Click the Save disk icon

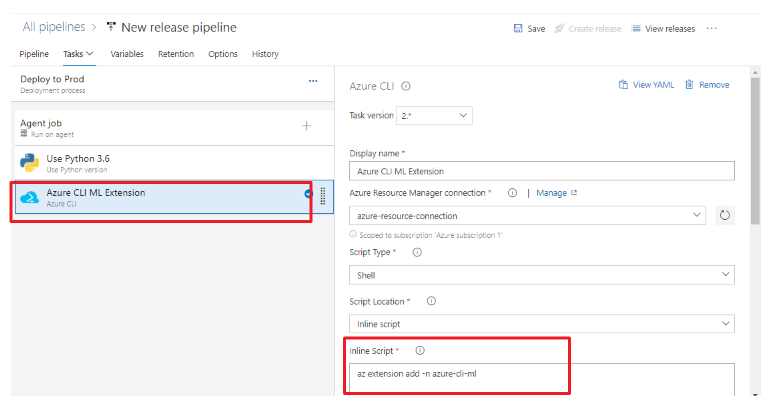[517, 28]
